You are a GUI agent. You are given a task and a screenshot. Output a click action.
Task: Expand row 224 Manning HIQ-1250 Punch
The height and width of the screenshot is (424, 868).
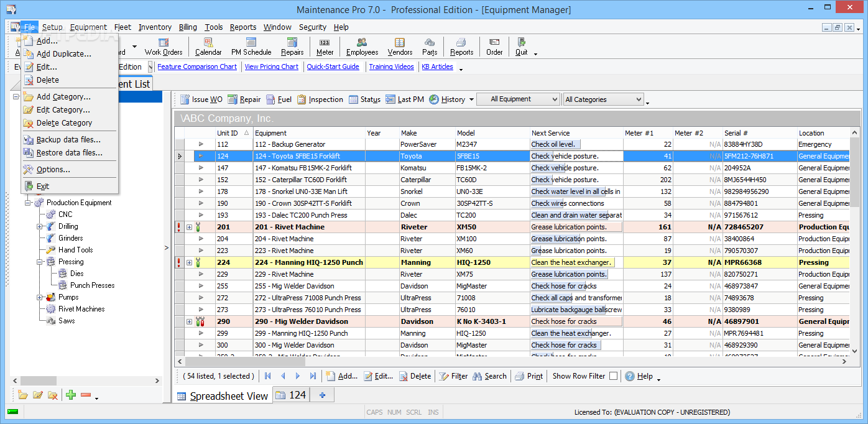point(189,262)
